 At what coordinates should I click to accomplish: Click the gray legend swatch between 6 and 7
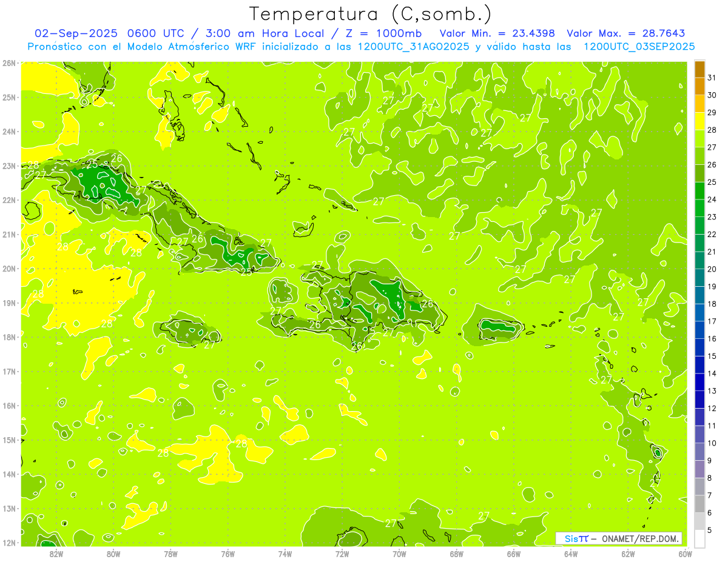[x=699, y=504]
